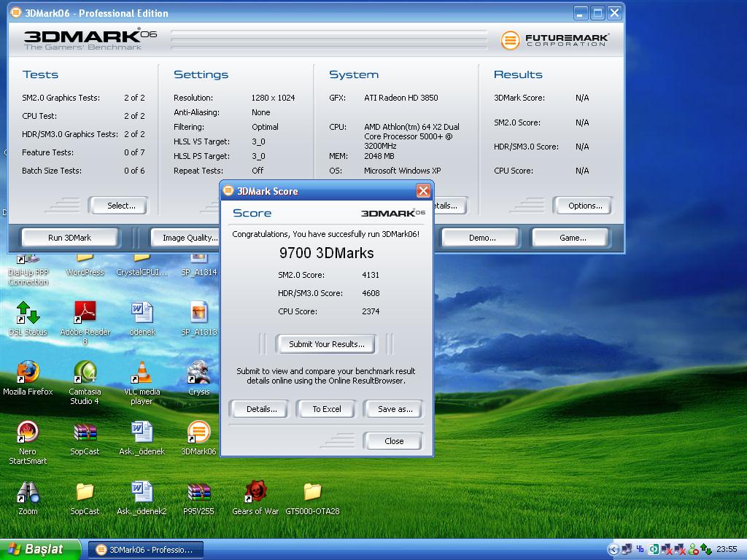The height and width of the screenshot is (560, 747).
Task: Click teal arrows tray icon
Action: click(654, 549)
